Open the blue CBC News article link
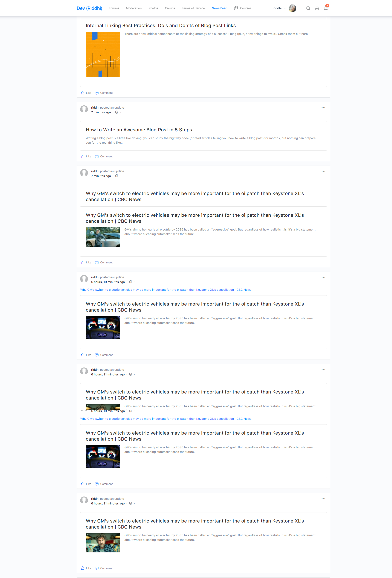 [165, 289]
